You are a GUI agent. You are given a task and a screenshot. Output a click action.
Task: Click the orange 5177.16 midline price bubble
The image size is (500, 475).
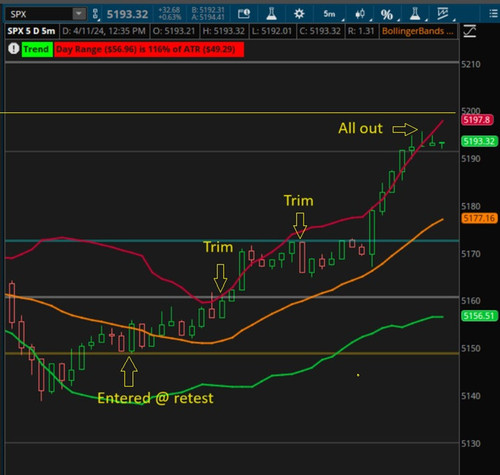(479, 218)
